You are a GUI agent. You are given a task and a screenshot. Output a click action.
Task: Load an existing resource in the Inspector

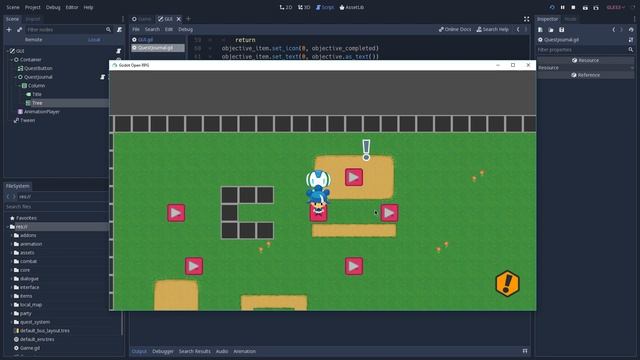(551, 29)
